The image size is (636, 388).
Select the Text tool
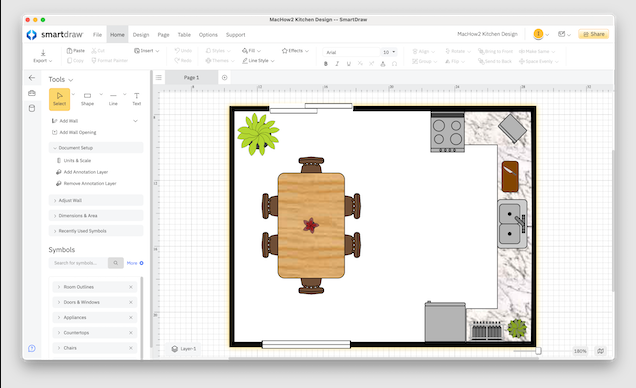point(136,99)
